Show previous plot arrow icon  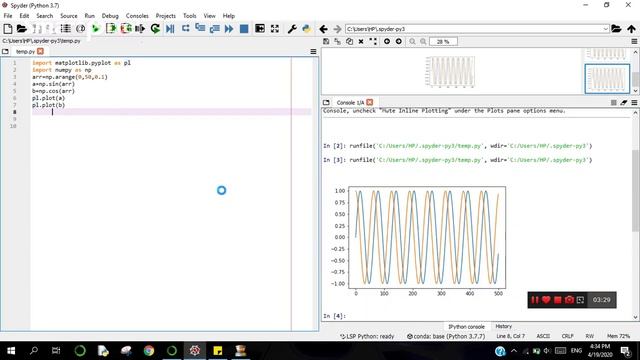[387, 41]
